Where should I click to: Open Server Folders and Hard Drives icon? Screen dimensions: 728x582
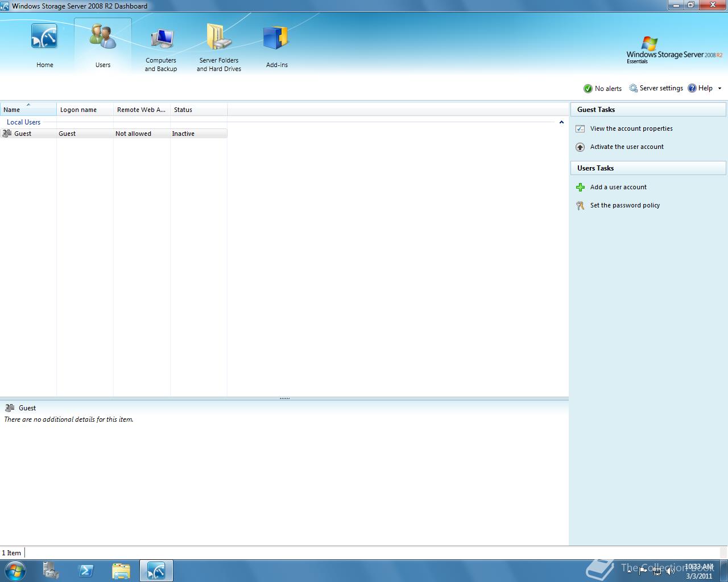pos(219,37)
